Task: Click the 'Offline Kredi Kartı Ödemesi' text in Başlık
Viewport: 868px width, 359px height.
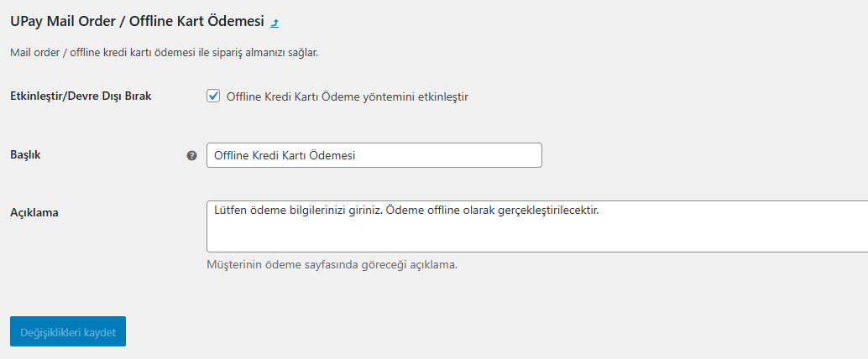Action: [285, 156]
